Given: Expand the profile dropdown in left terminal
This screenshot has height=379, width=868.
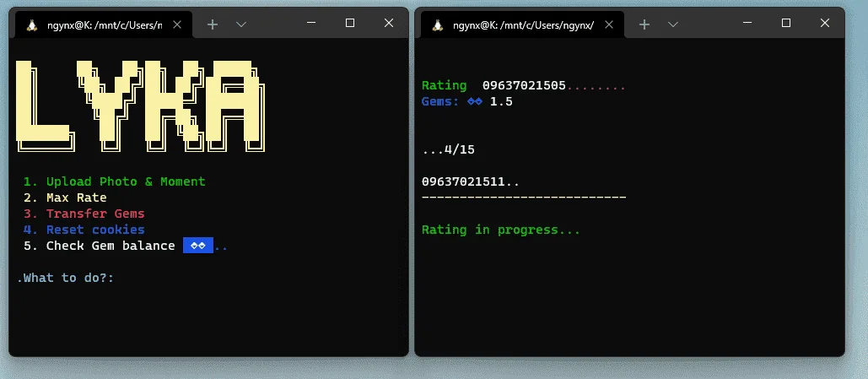Looking at the screenshot, I should (x=240, y=24).
